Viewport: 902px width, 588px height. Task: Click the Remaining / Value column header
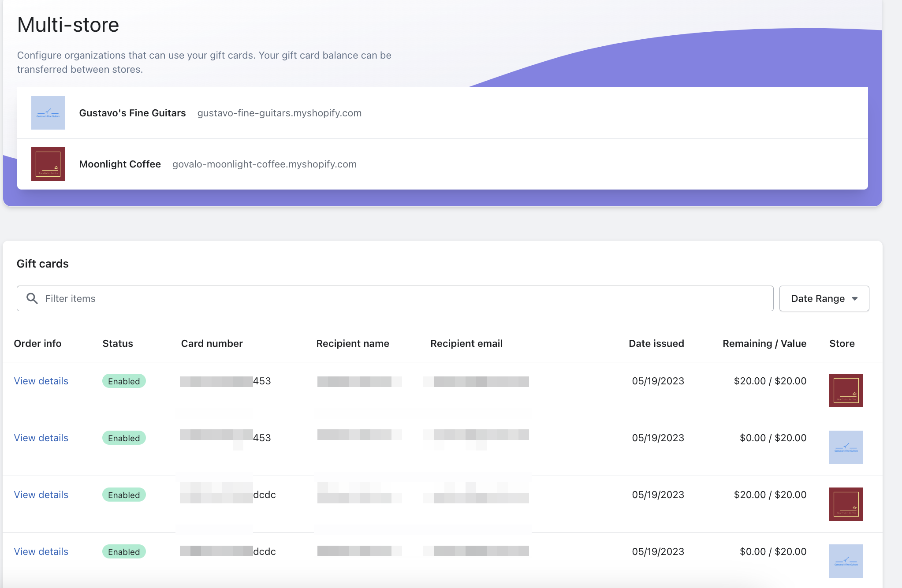pos(764,343)
